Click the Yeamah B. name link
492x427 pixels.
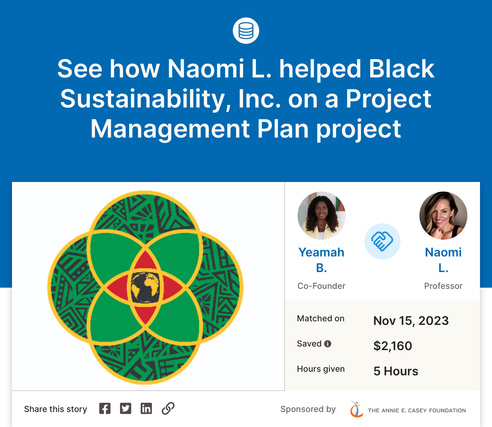pyautogui.click(x=321, y=260)
